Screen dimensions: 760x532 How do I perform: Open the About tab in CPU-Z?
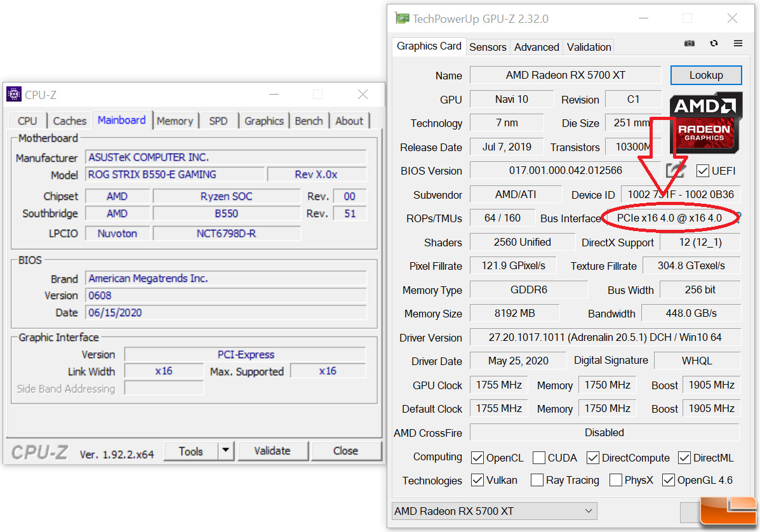(349, 121)
